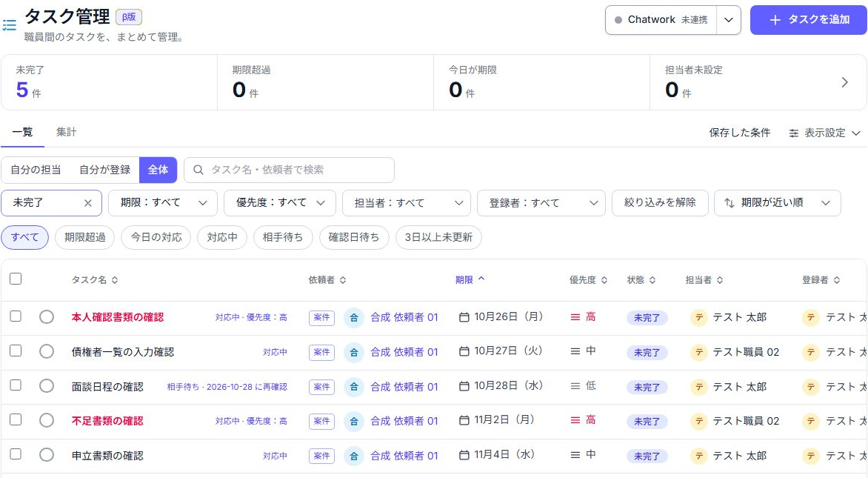This screenshot has height=478, width=868.
Task: Click calendar icon for 11月2日 deadline
Action: click(x=464, y=421)
